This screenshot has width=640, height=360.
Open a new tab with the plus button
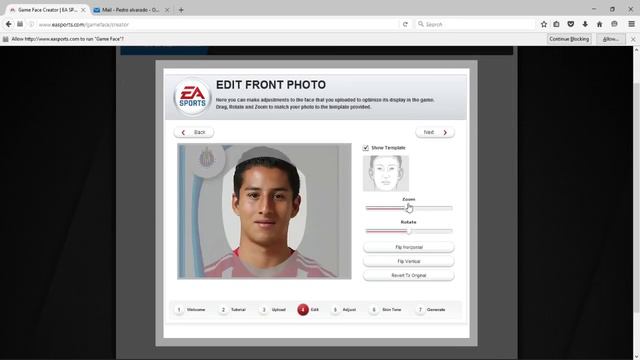tap(181, 10)
